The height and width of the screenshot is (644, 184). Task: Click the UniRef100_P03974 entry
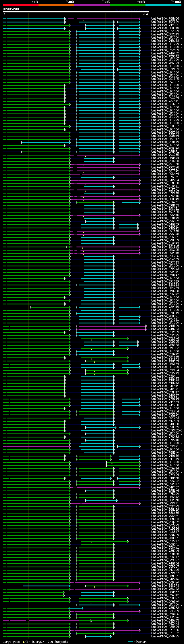(165, 98)
